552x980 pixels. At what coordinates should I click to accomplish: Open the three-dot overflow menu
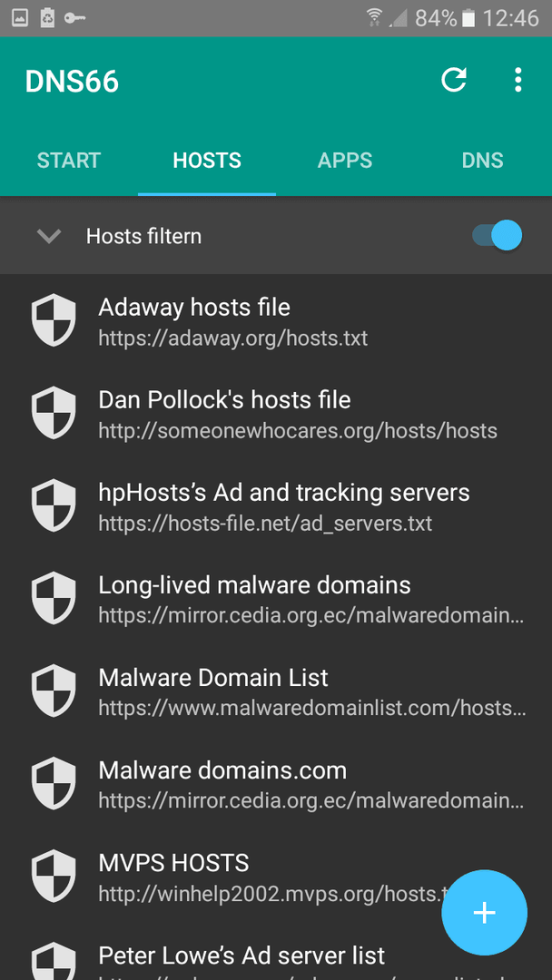[517, 80]
